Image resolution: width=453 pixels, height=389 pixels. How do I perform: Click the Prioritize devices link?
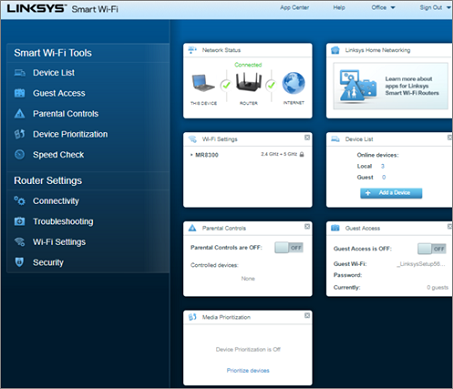248,370
